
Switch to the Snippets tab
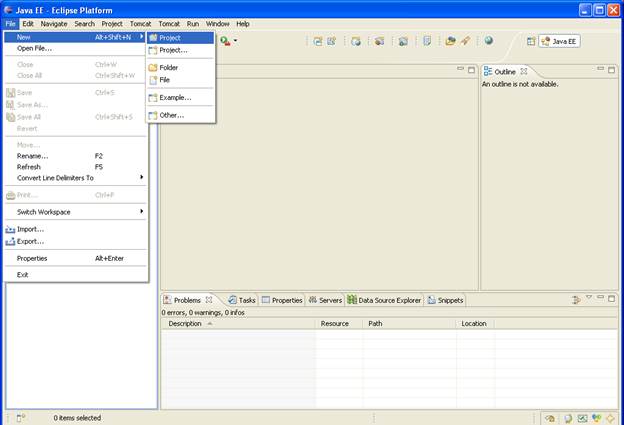[x=445, y=300]
